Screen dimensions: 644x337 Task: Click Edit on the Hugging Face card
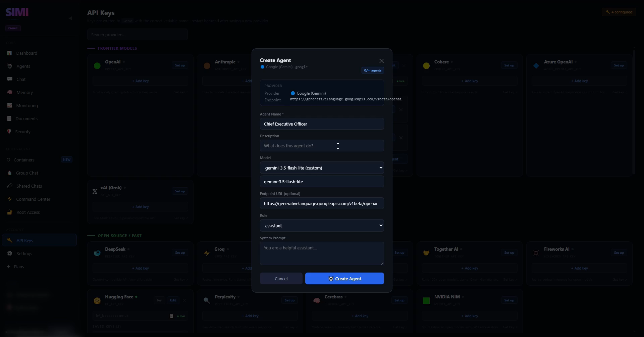[x=173, y=300]
